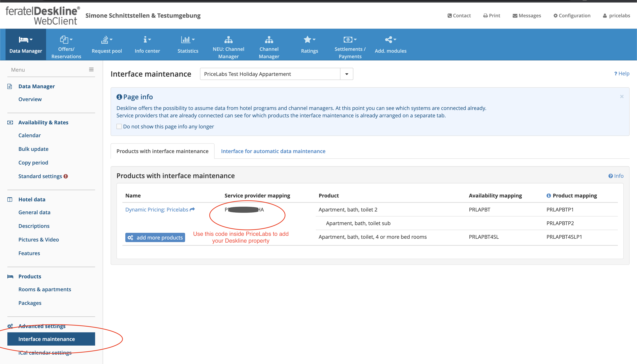Open Contact in the top bar
Screen dimensions: 637x364
459,15
